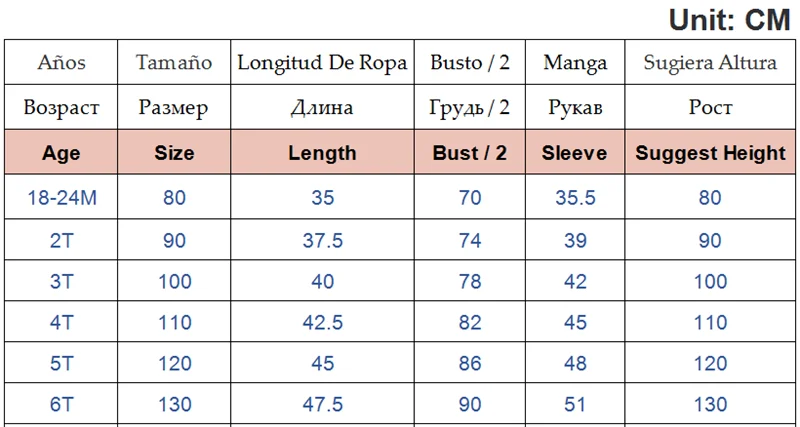Select the Size header cell
Image resolution: width=800 pixels, height=427 pixels.
[x=174, y=153]
